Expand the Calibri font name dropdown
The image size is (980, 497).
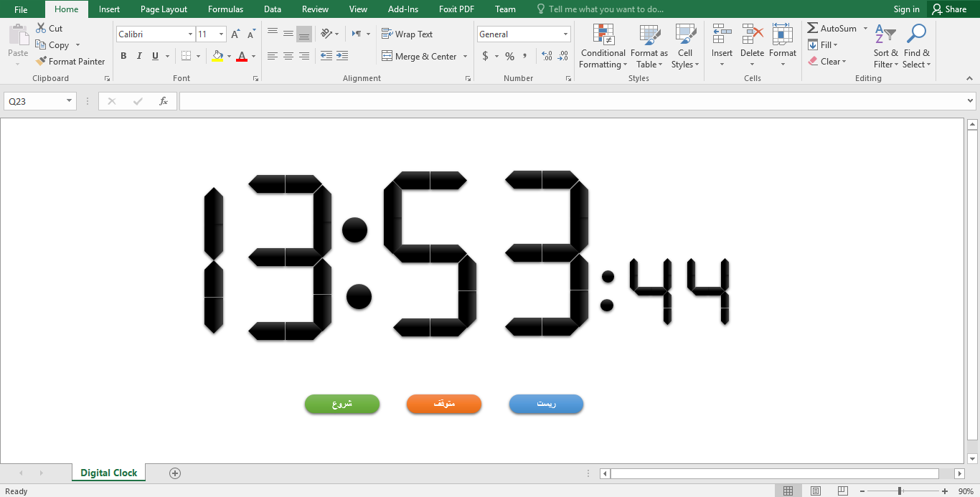(x=190, y=34)
